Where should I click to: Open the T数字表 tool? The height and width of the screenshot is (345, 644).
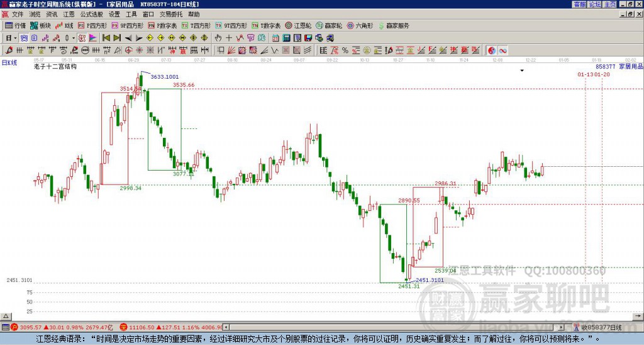pyautogui.click(x=266, y=25)
